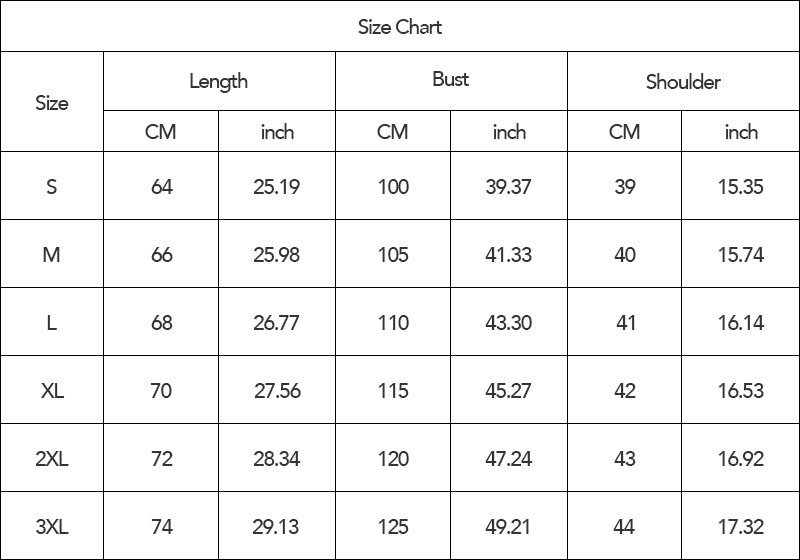Select the Shoulder column header
Screen dimensions: 800x560
[683, 82]
